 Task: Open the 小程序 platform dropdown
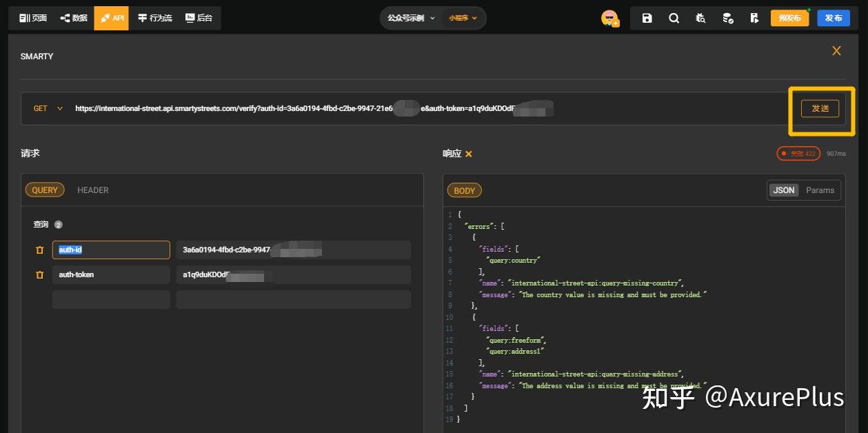tap(463, 18)
